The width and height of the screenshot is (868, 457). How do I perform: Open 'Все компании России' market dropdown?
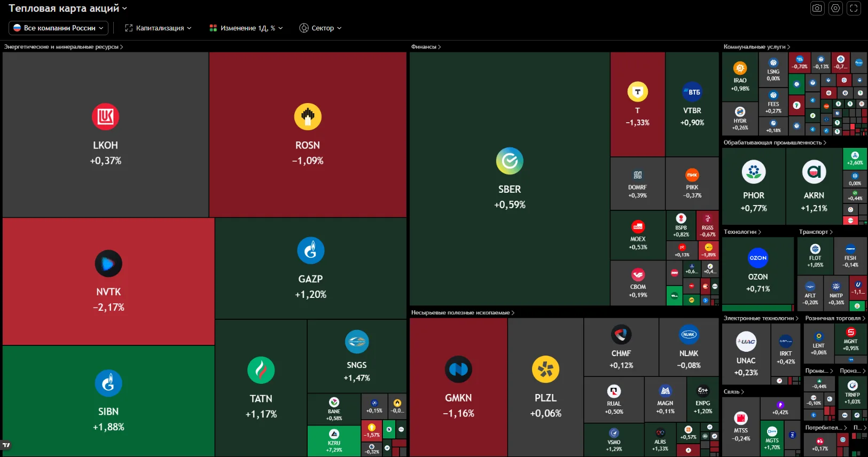(x=59, y=28)
